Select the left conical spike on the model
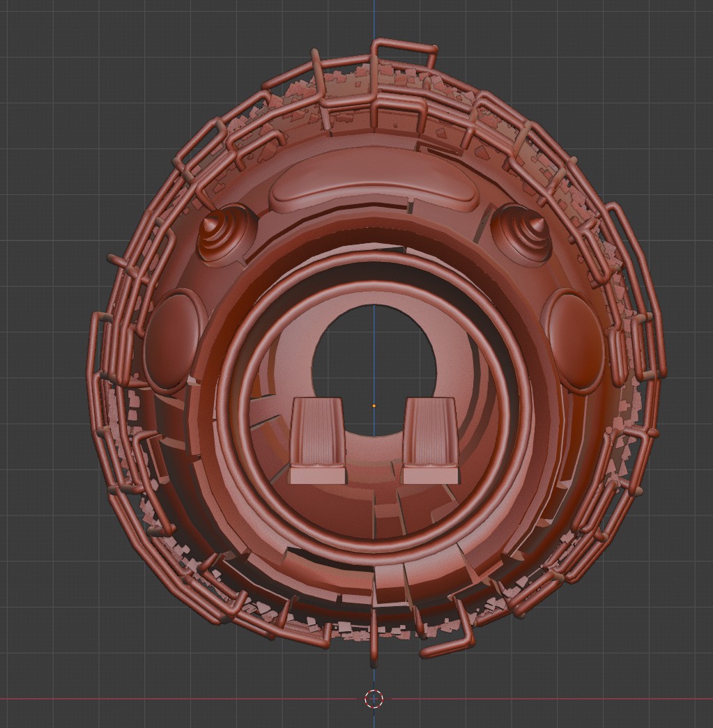Viewport: 713px width, 728px height. coord(228,235)
